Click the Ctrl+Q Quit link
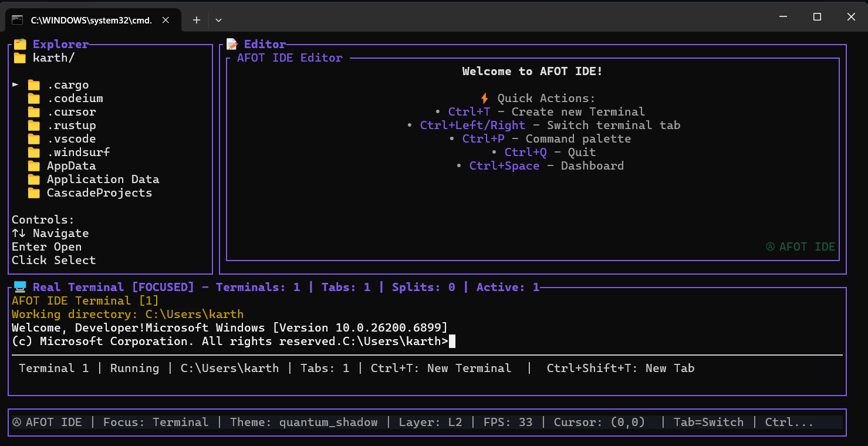The width and height of the screenshot is (868, 446). click(x=525, y=151)
